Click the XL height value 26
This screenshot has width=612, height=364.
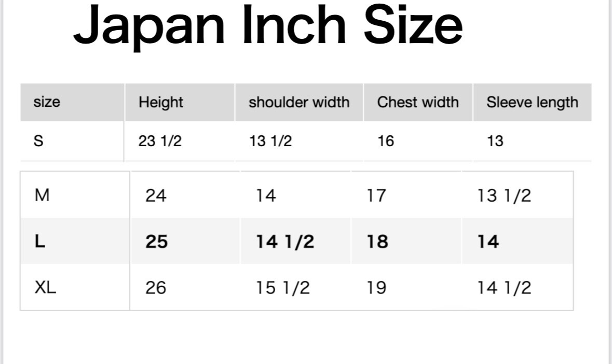pyautogui.click(x=156, y=288)
